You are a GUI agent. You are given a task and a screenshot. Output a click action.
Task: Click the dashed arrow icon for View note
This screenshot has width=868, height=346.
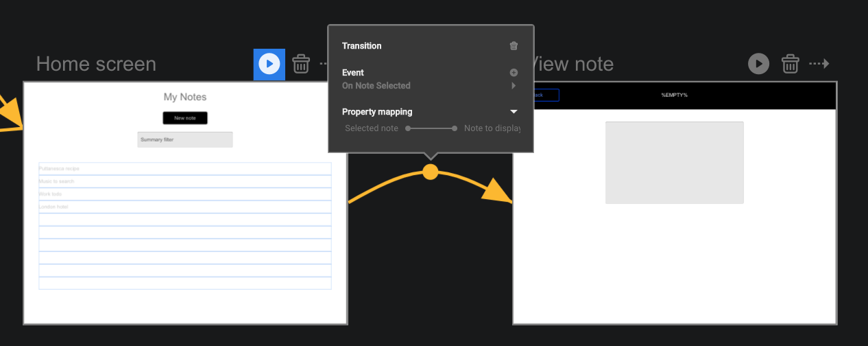[819, 64]
